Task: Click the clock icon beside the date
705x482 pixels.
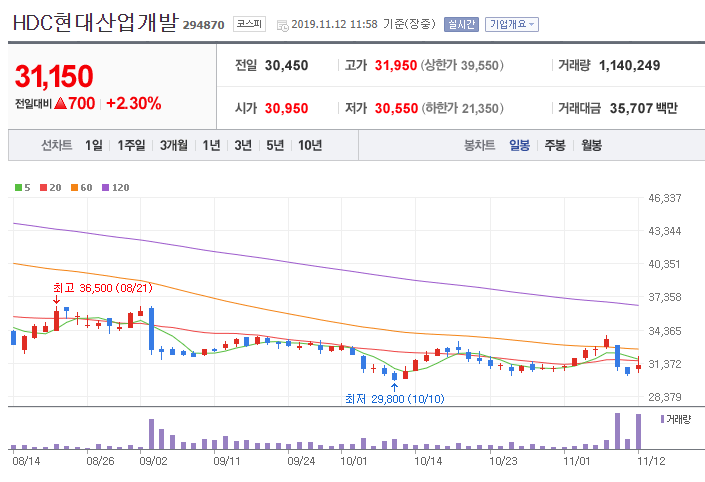Action: coord(283,26)
